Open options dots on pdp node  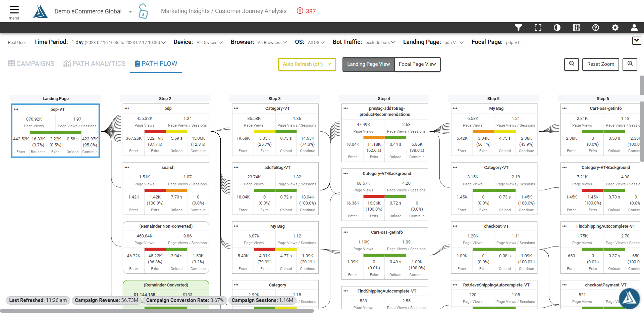pos(127,108)
